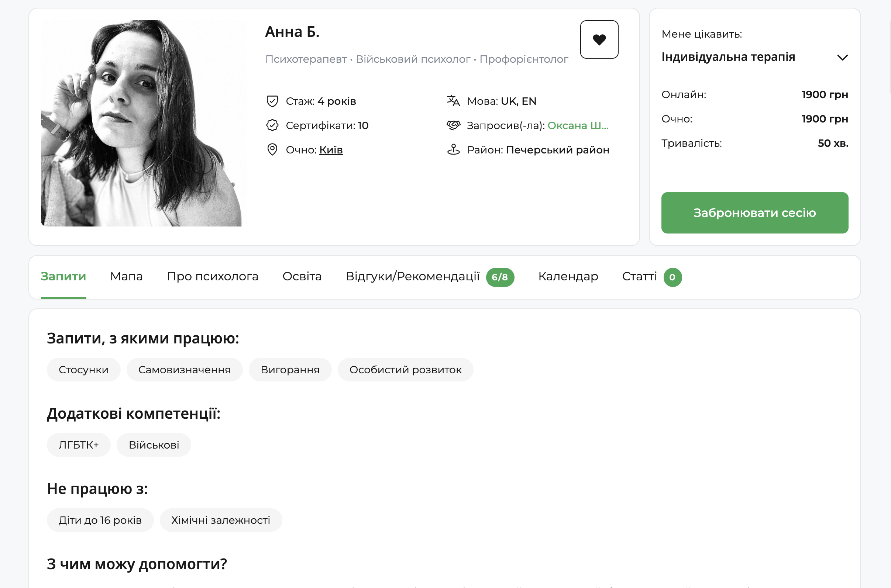The width and height of the screenshot is (891, 588).
Task: Open the Про психолога tab
Action: 212,277
